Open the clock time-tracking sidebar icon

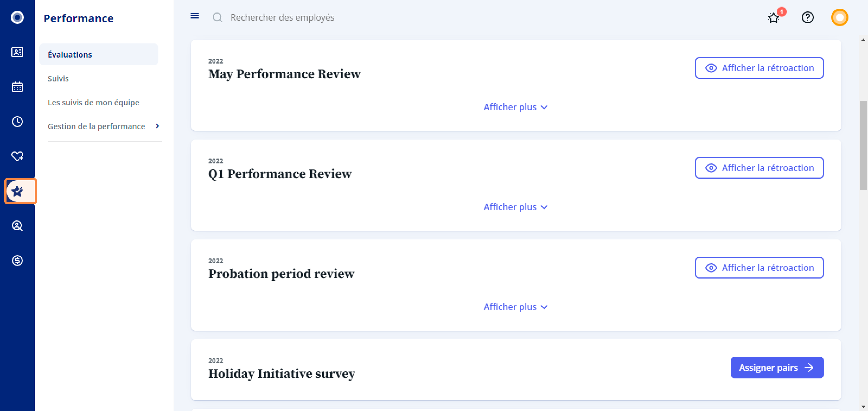tap(17, 122)
